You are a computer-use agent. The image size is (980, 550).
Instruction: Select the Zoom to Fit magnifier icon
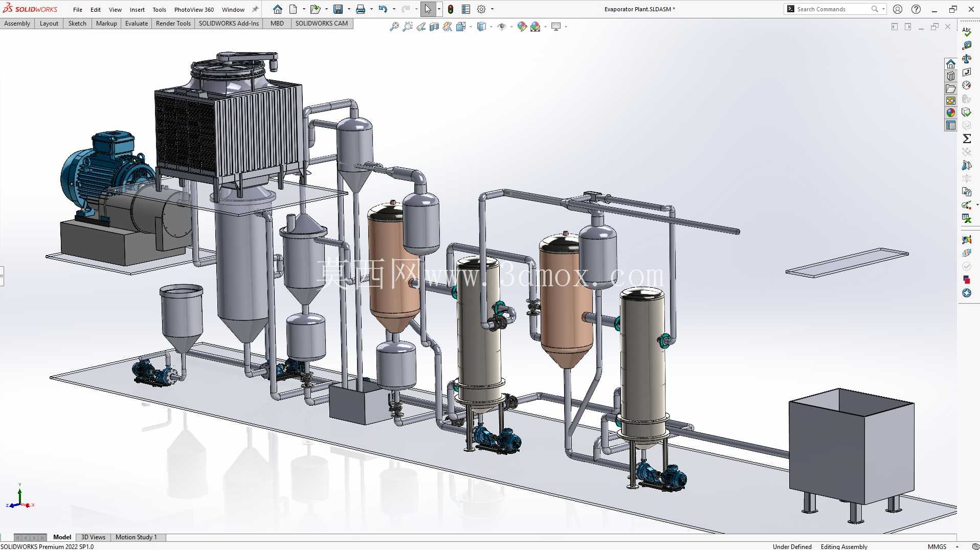pyautogui.click(x=394, y=27)
